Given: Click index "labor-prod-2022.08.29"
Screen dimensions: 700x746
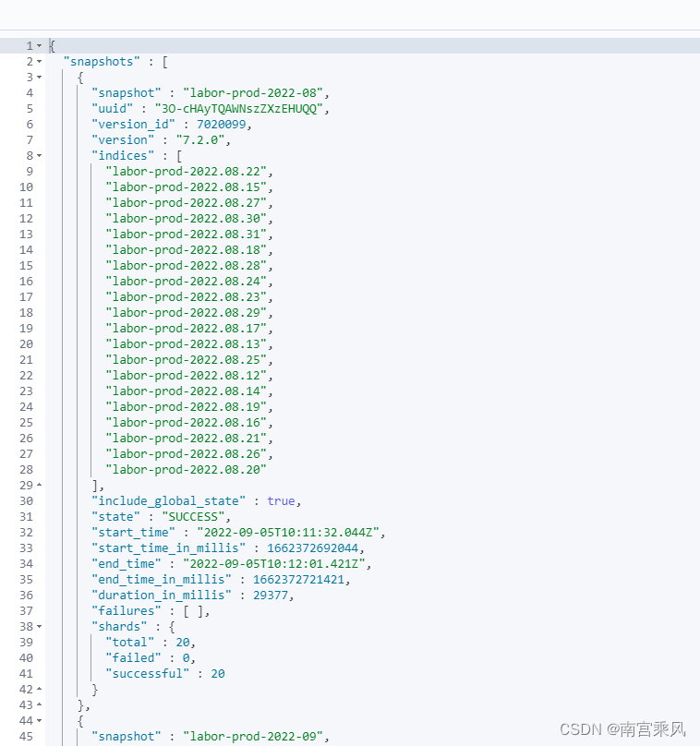Looking at the screenshot, I should [187, 313].
